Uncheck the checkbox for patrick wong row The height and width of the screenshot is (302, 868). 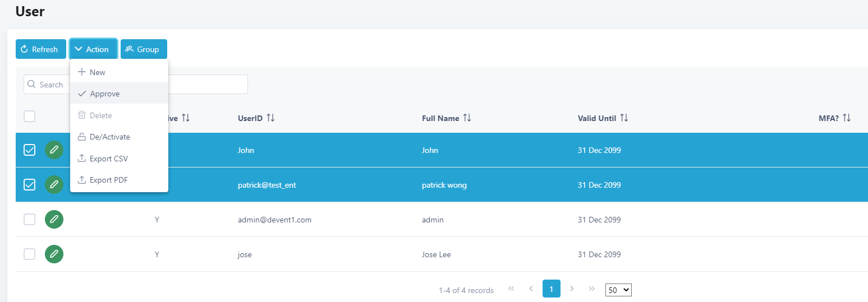pos(30,185)
